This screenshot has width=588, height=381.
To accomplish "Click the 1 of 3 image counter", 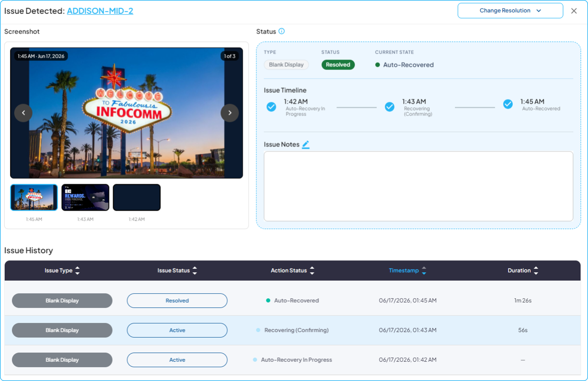I will coord(230,56).
